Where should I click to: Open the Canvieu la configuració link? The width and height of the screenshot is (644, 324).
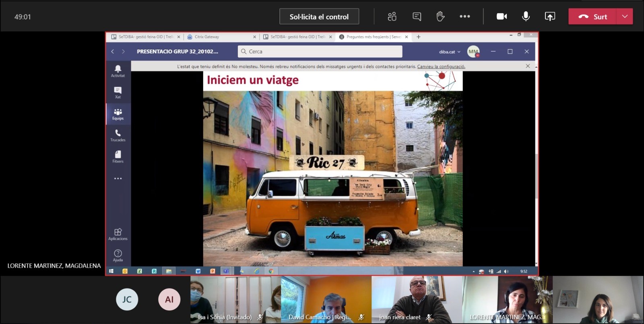pos(441,66)
